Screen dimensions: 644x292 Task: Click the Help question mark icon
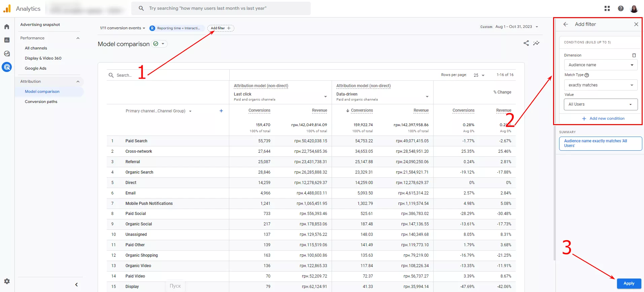(x=621, y=8)
